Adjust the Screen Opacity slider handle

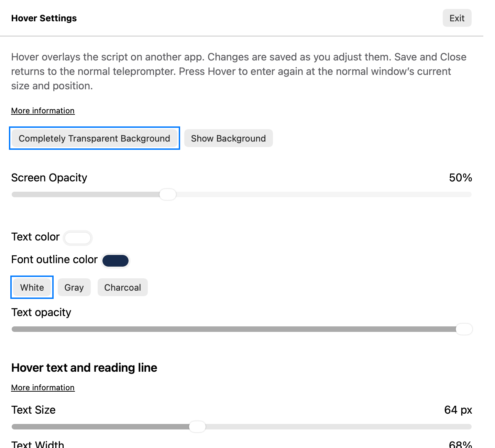168,194
